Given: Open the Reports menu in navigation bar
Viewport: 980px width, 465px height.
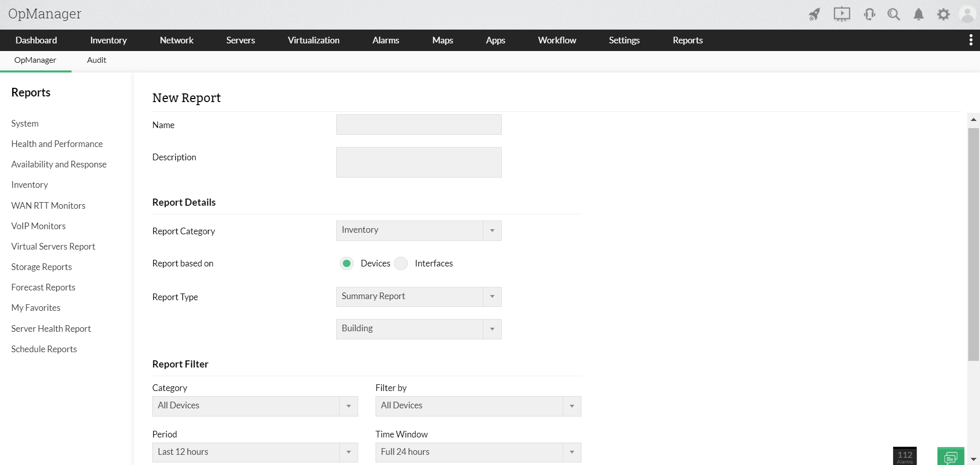Looking at the screenshot, I should tap(688, 40).
